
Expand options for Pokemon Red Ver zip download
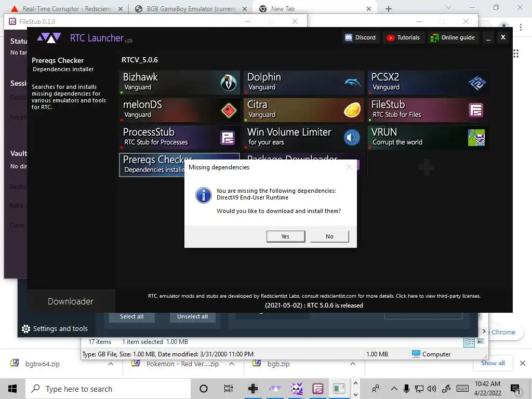(x=232, y=364)
